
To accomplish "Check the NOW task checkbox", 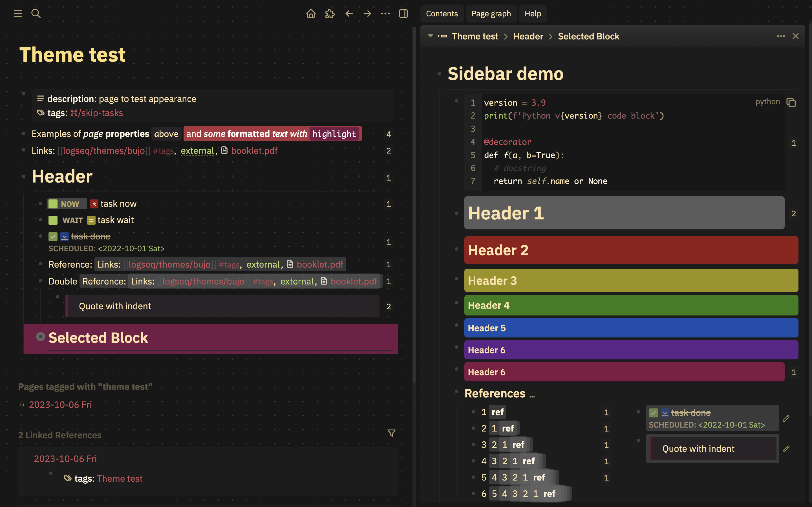I will [x=53, y=204].
